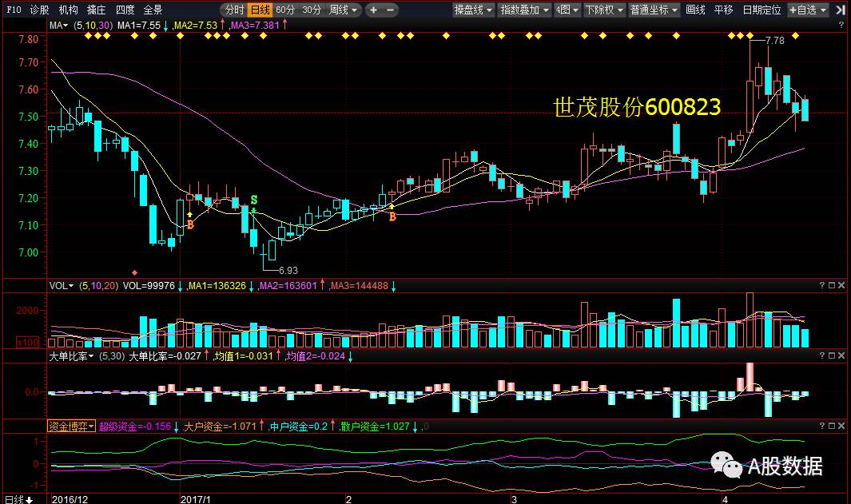Open the 下除权 adjustment dropdown
The height and width of the screenshot is (504, 851).
pyautogui.click(x=604, y=10)
